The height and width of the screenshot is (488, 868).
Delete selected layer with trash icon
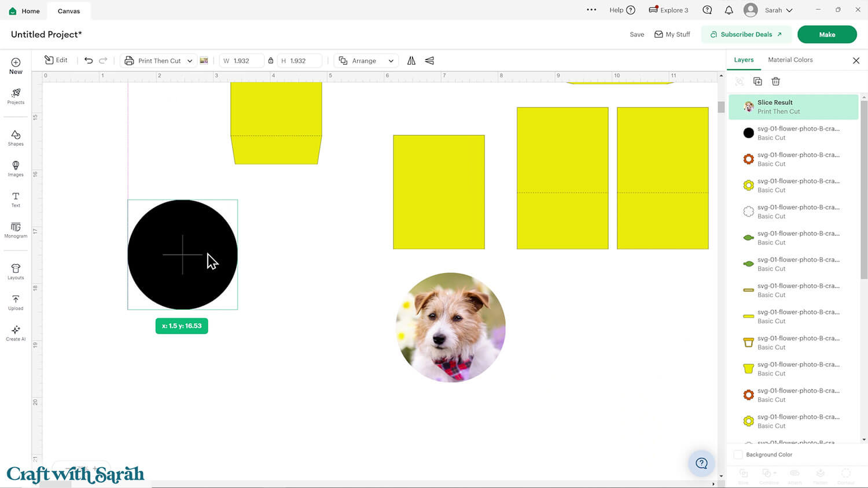pyautogui.click(x=775, y=82)
